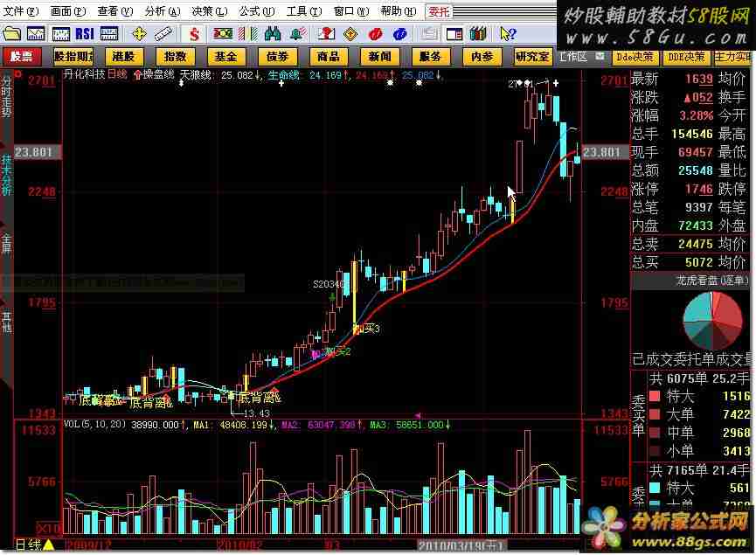Screen dimensions: 756x555
Task: Open the 内参 category button
Action: [x=482, y=57]
